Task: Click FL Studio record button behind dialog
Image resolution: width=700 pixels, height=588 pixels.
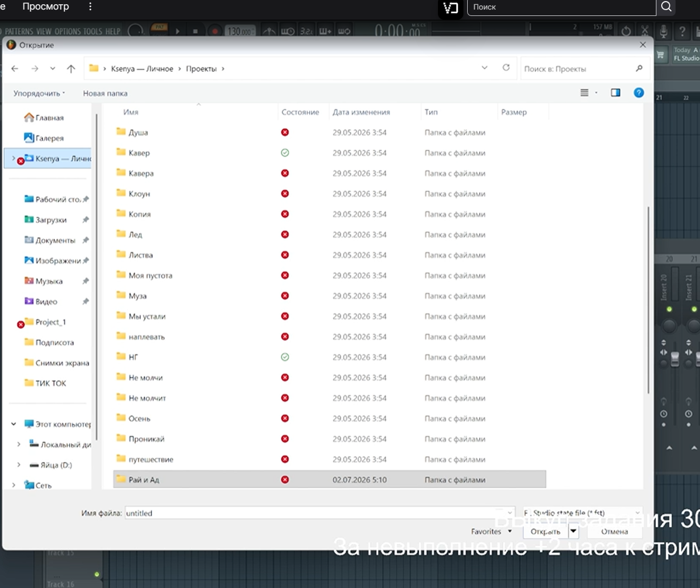Action: pos(214,31)
